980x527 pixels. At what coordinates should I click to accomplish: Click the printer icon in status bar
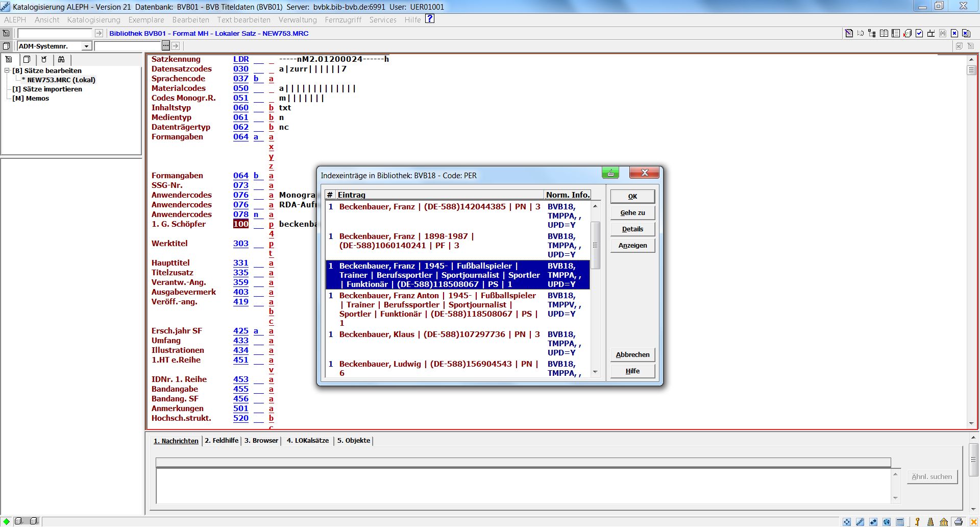[x=959, y=521]
